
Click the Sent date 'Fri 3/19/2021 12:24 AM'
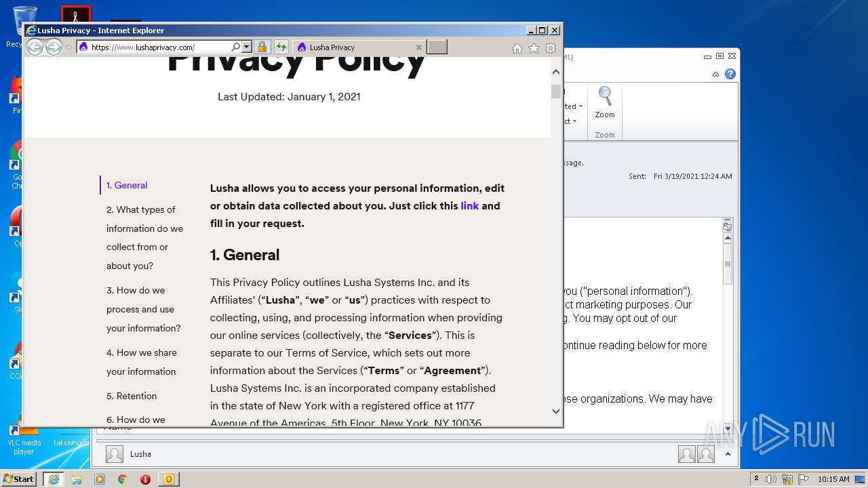pos(693,176)
